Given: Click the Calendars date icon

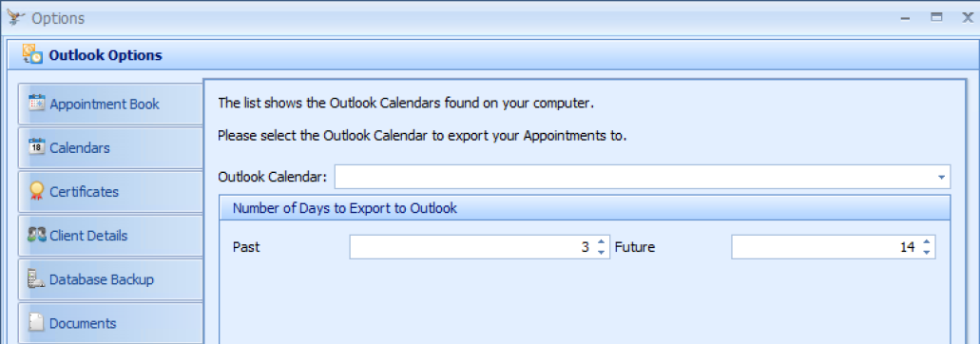Looking at the screenshot, I should (x=37, y=146).
